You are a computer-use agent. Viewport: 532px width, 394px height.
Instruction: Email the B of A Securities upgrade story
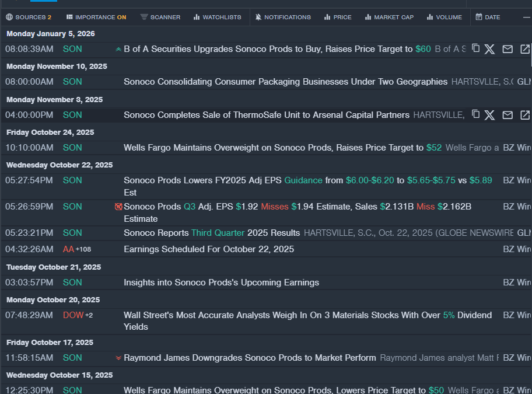click(508, 49)
